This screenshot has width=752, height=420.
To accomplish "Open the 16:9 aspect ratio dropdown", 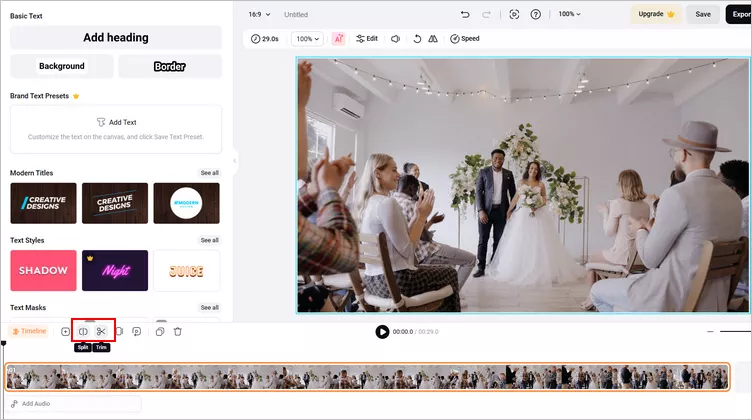I will [259, 14].
